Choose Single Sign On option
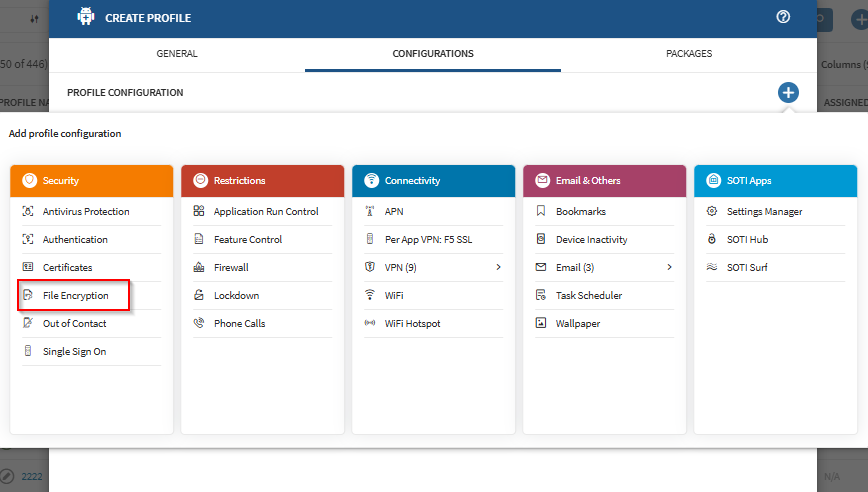 (74, 352)
